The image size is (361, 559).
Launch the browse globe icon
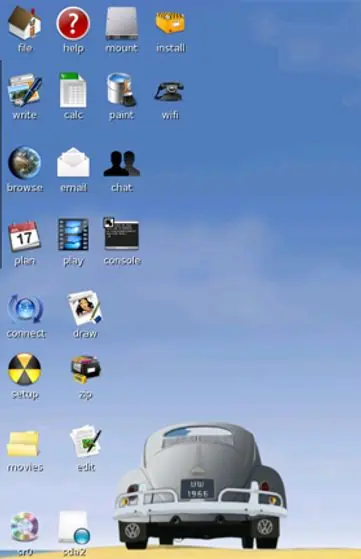(x=24, y=163)
